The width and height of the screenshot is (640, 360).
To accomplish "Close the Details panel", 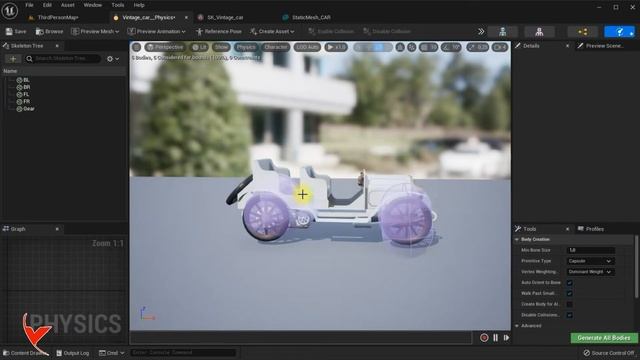I will pyautogui.click(x=567, y=46).
